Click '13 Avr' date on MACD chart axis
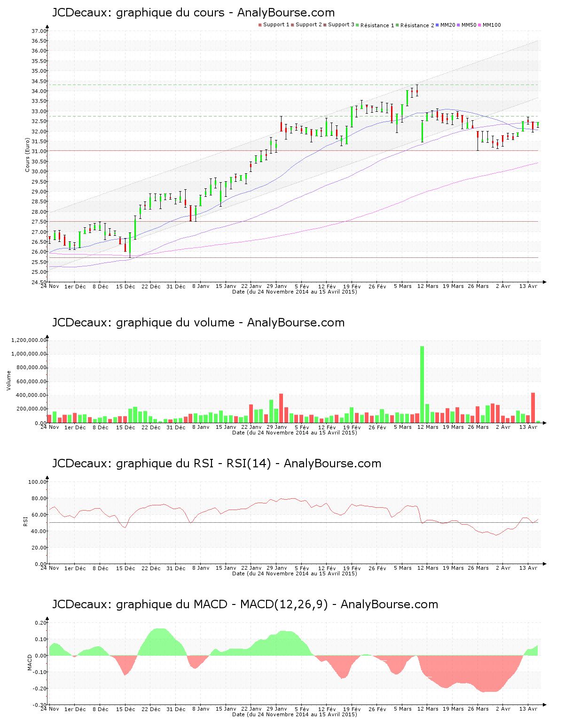Viewport: 564px width, 728px height. (x=528, y=709)
